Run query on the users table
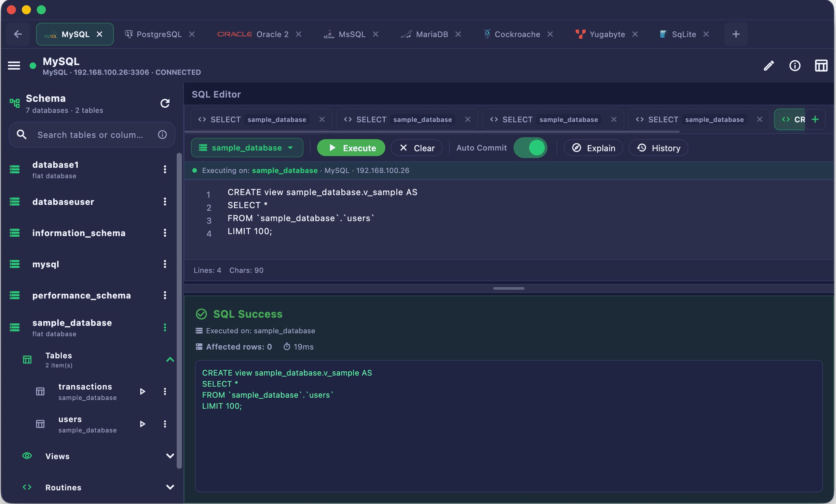This screenshot has width=836, height=504. click(x=143, y=424)
